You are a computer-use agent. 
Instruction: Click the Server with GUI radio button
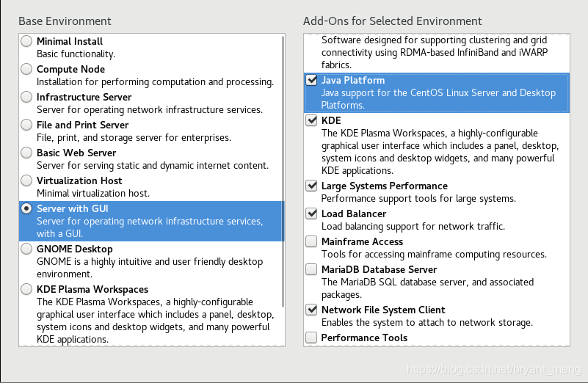26,208
